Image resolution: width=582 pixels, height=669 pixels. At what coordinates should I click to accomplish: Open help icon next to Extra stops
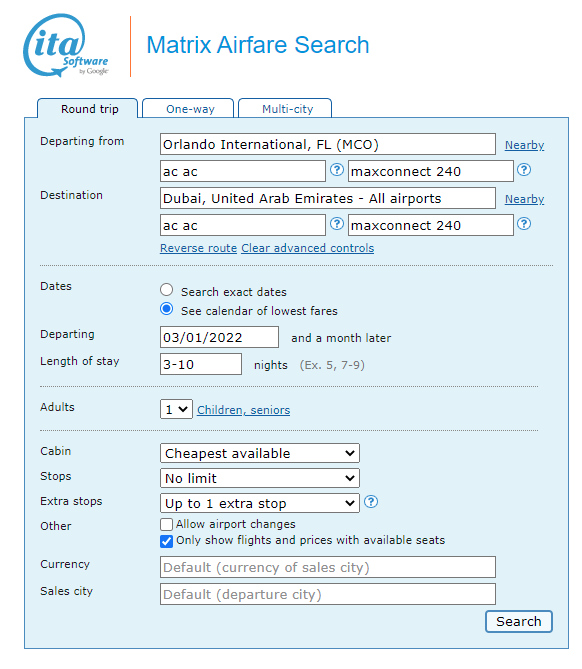click(371, 502)
